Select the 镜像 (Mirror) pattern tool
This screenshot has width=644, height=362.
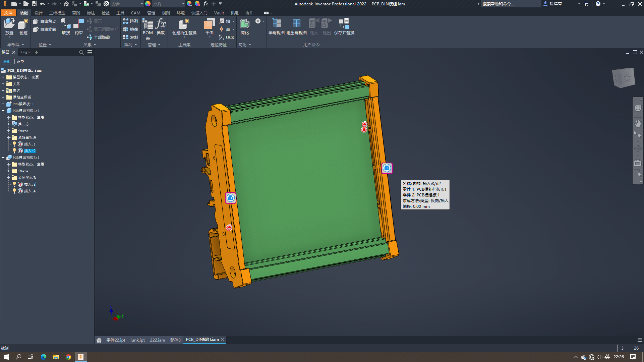coord(131,29)
